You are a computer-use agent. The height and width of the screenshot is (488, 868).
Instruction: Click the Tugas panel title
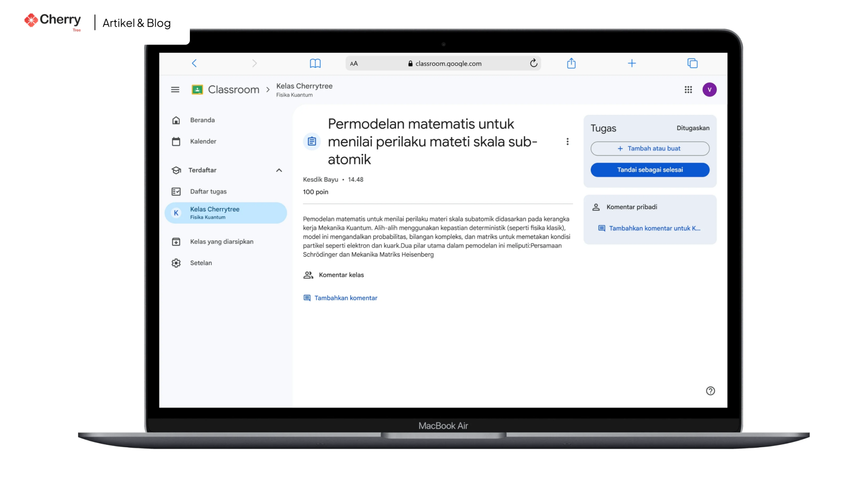pos(603,128)
